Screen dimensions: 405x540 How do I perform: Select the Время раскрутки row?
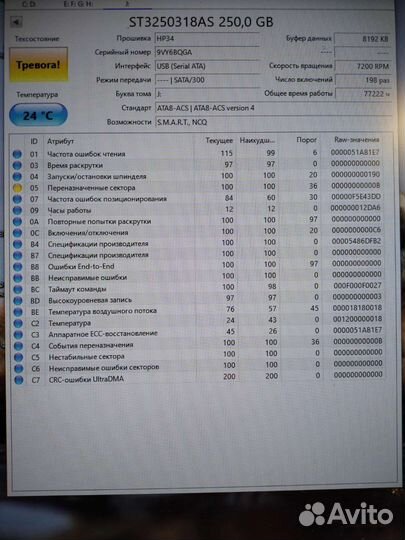(x=197, y=165)
